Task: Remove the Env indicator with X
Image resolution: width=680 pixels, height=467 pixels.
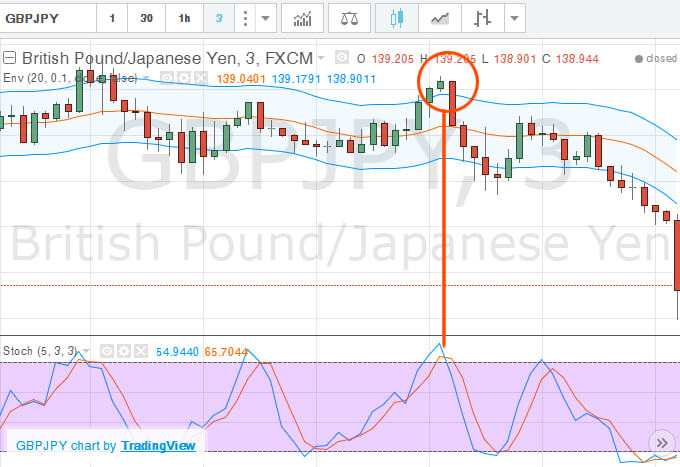Action: tap(201, 78)
